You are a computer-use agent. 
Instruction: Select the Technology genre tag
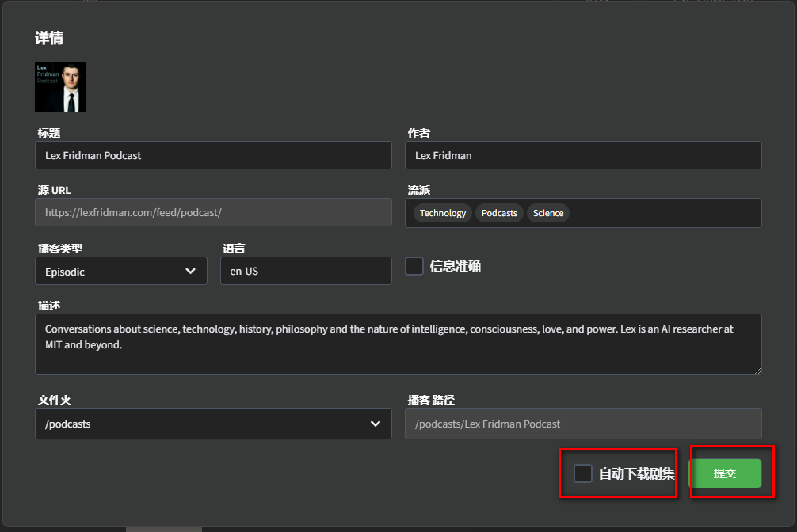[443, 213]
